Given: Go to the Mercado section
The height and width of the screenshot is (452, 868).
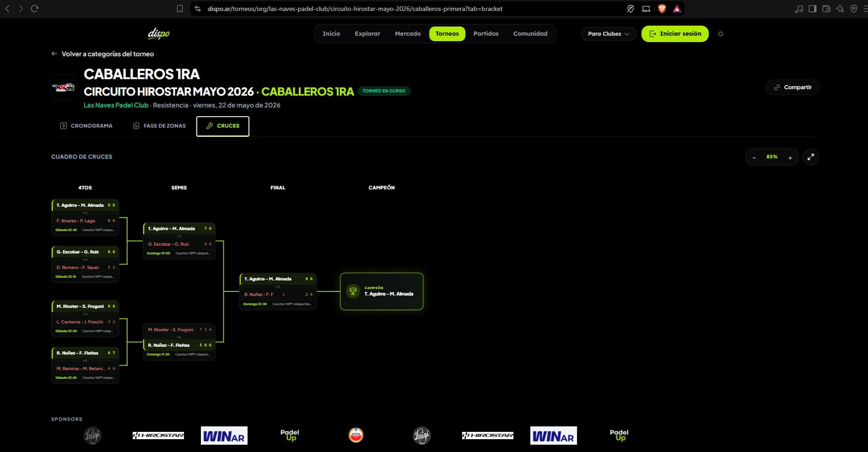Looking at the screenshot, I should coord(408,34).
